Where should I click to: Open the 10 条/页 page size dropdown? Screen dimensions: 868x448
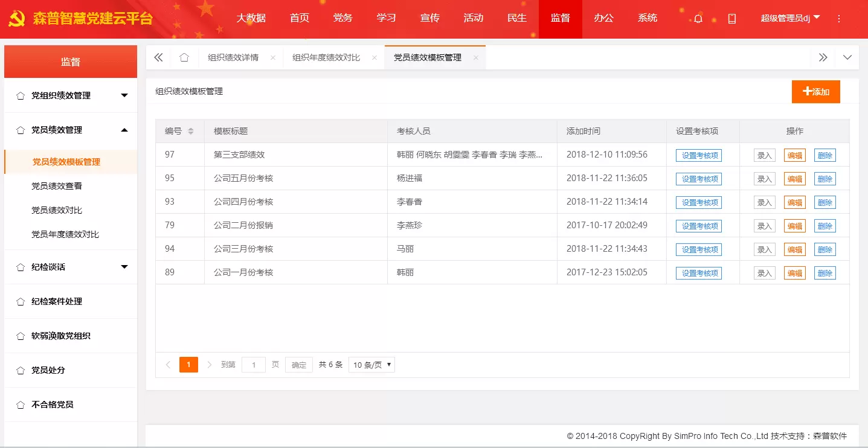371,365
